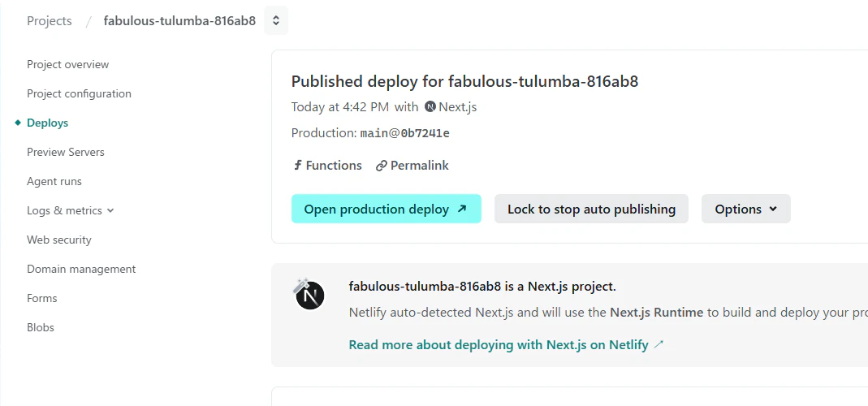Click Today at 4:42 PM timestamp
The width and height of the screenshot is (868, 406).
(x=340, y=107)
